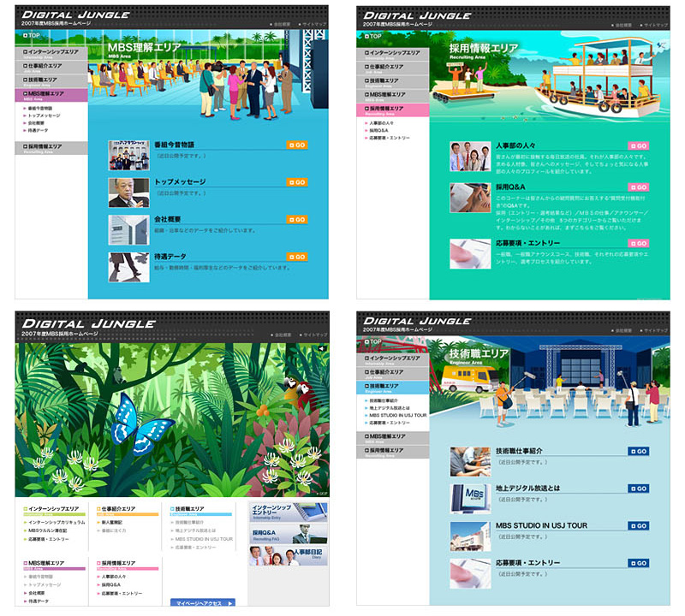
Task: Open 会社概要 link on jungle top page
Action: click(x=36, y=593)
